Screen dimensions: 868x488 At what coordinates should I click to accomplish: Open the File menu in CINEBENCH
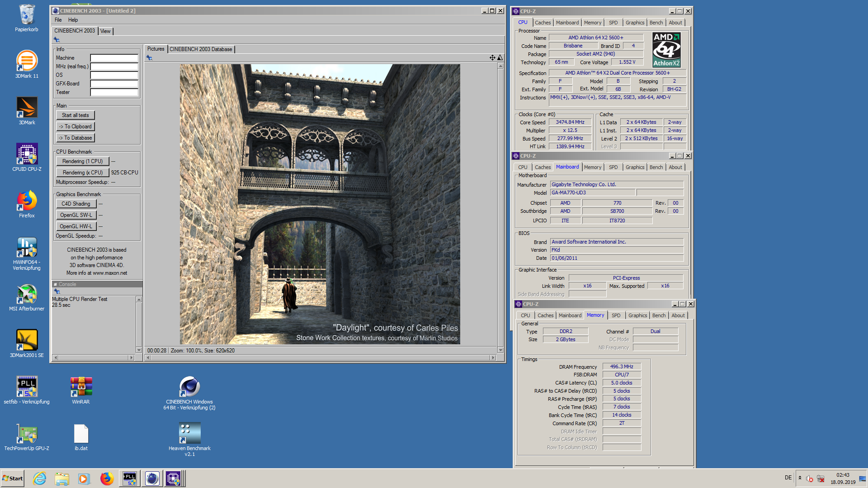[58, 20]
